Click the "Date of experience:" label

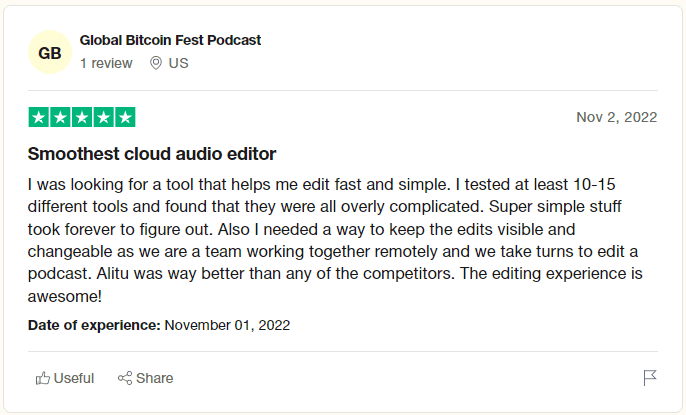[94, 325]
